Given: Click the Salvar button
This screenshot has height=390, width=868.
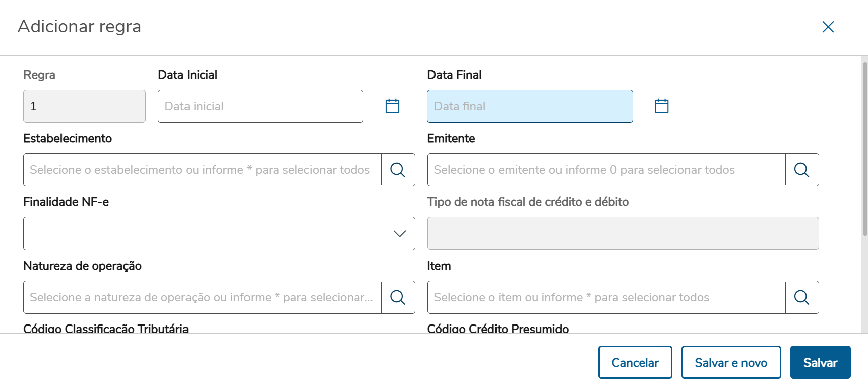Looking at the screenshot, I should pyautogui.click(x=820, y=362).
